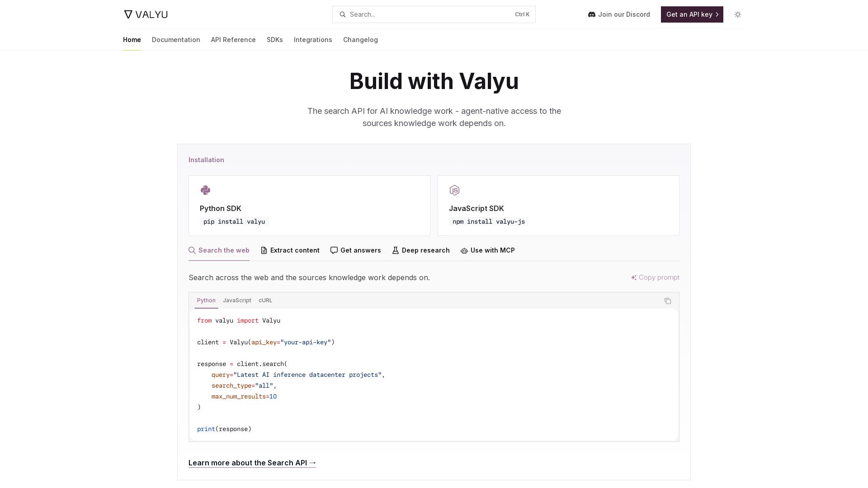The image size is (868, 488).
Task: Open Learn more about the Search API link
Action: [x=252, y=463]
